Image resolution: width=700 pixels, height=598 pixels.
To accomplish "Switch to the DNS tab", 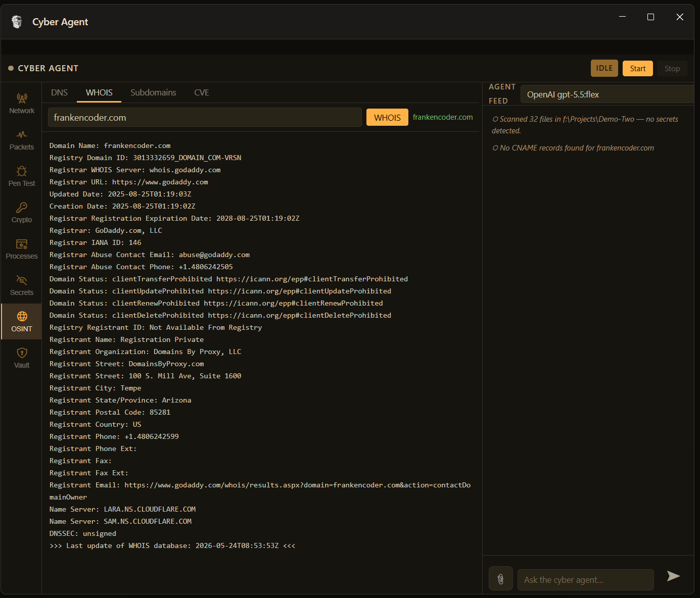I will click(59, 92).
